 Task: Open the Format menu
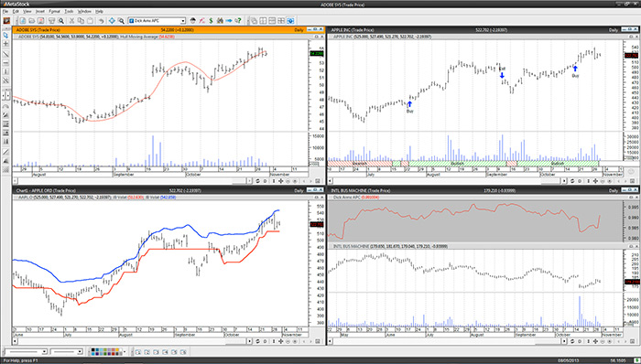[x=54, y=11]
